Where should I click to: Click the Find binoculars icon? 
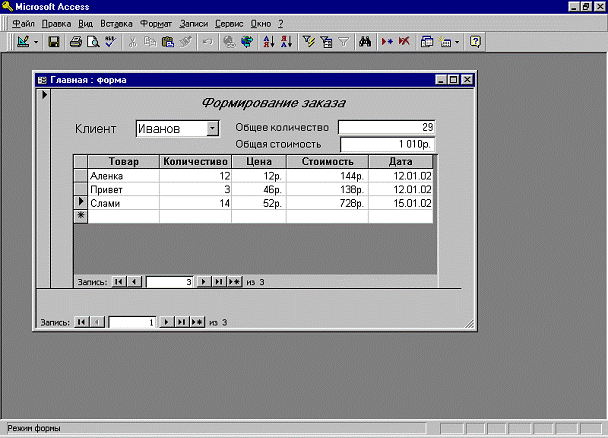[365, 42]
